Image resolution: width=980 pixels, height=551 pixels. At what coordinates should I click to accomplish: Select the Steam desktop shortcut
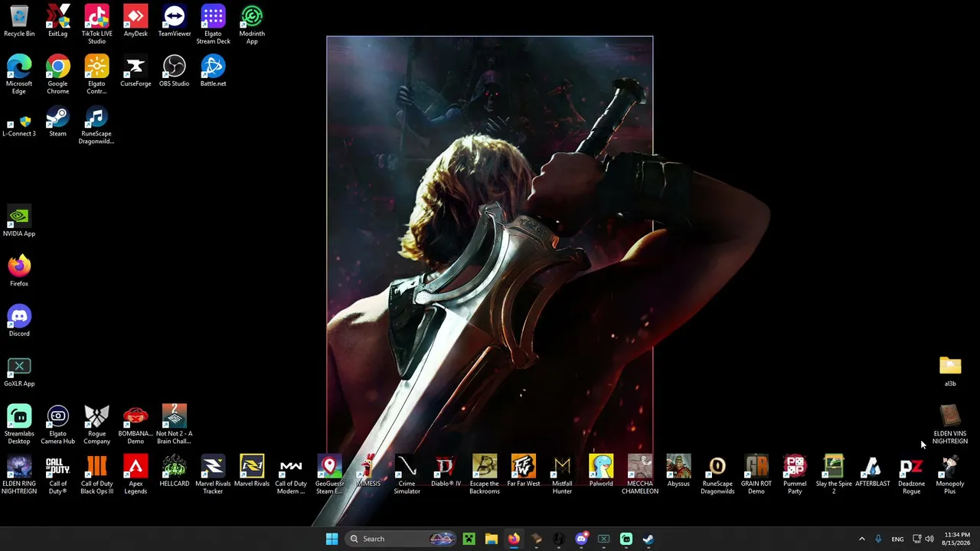point(57,122)
